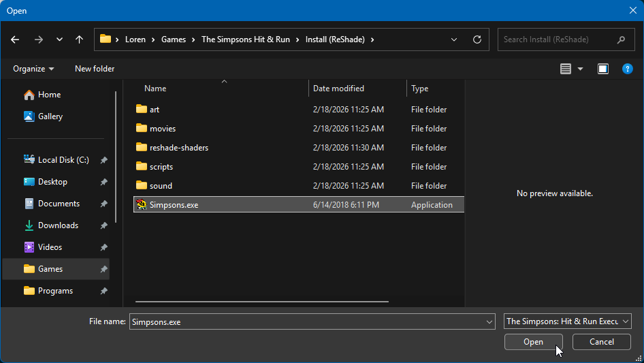The image size is (644, 363).
Task: Go up one folder level
Action: (79, 40)
